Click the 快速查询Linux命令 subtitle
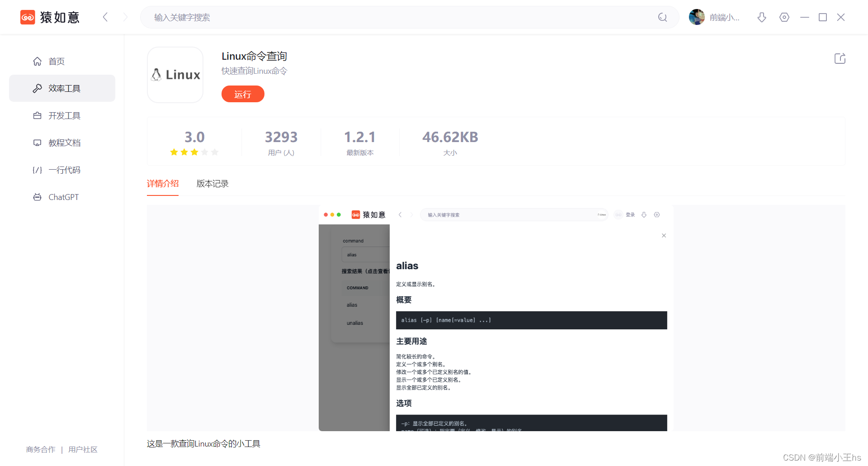The image size is (868, 466). pyautogui.click(x=254, y=71)
